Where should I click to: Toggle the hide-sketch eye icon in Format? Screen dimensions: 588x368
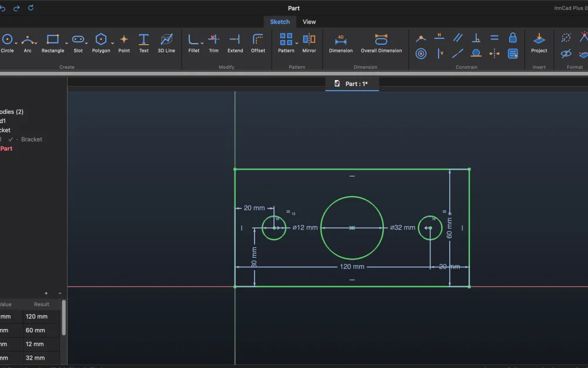tap(566, 54)
